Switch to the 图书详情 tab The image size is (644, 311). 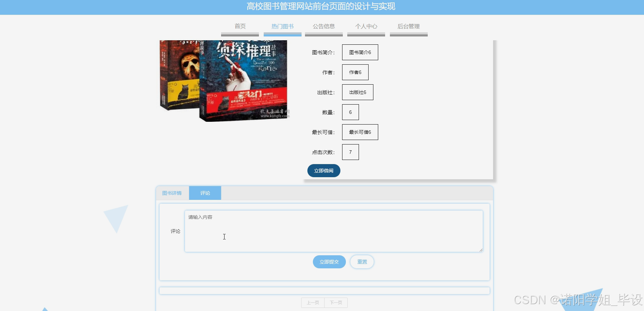coord(172,193)
